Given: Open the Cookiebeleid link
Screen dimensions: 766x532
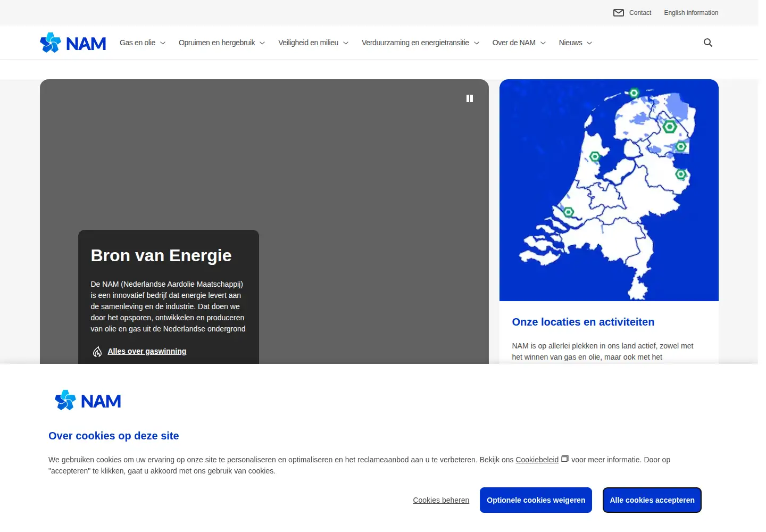Looking at the screenshot, I should point(537,460).
